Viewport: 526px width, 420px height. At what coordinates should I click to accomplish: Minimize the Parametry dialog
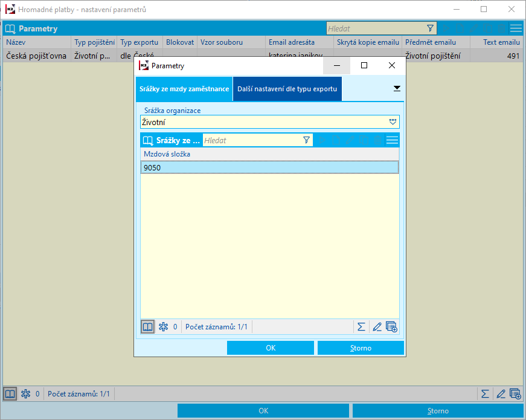point(337,65)
